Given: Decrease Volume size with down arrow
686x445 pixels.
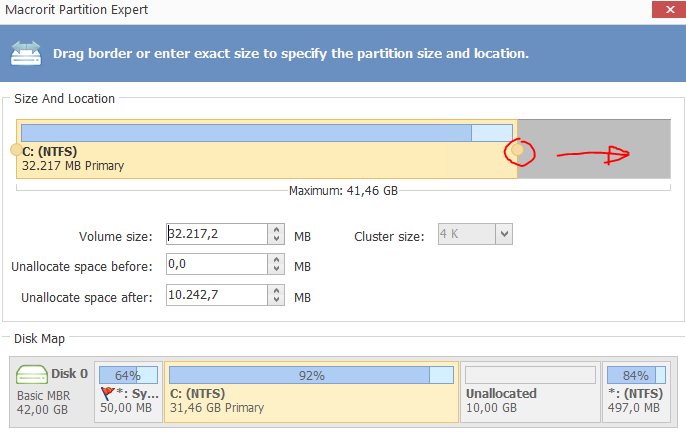Looking at the screenshot, I should [276, 239].
